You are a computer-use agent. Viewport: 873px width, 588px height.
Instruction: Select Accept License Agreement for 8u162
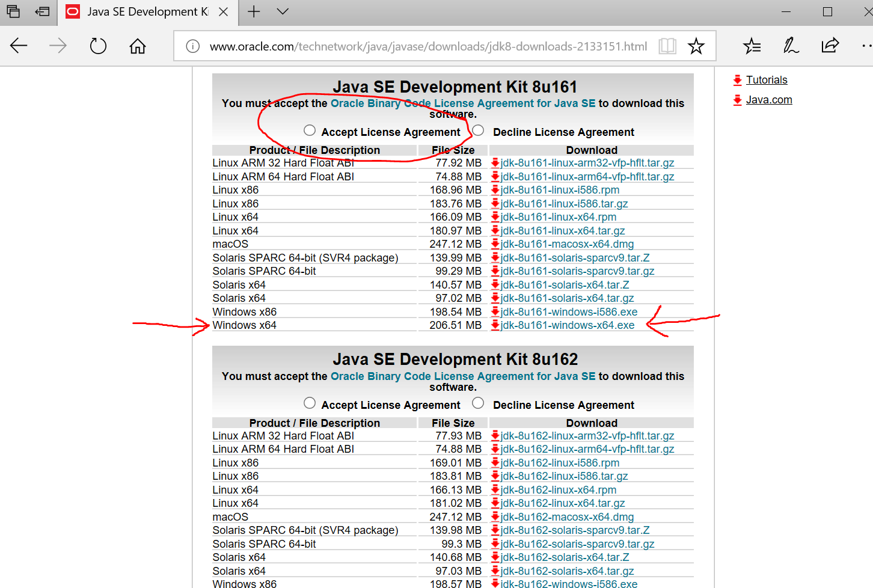click(x=310, y=403)
